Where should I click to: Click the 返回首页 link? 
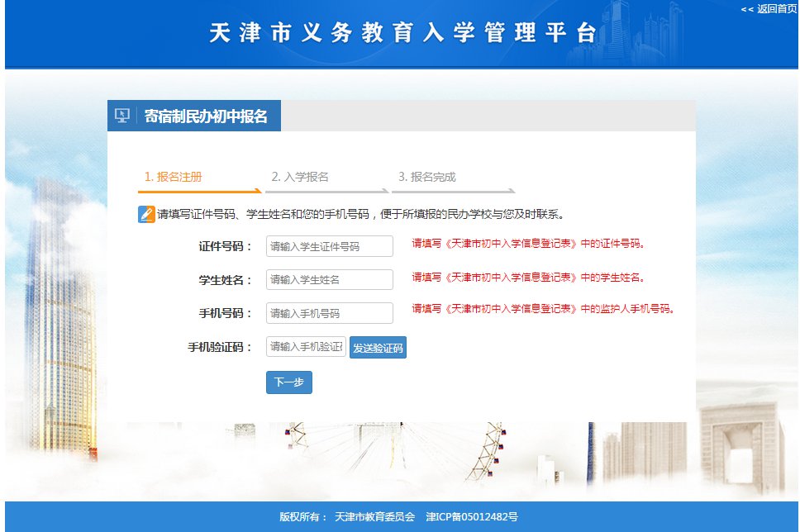769,8
